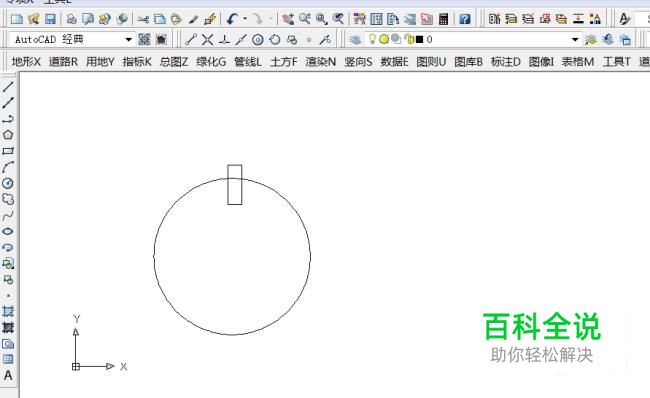Viewport: 650px width, 398px height.
Task: Click the Snap to Center icon
Action: click(258, 40)
